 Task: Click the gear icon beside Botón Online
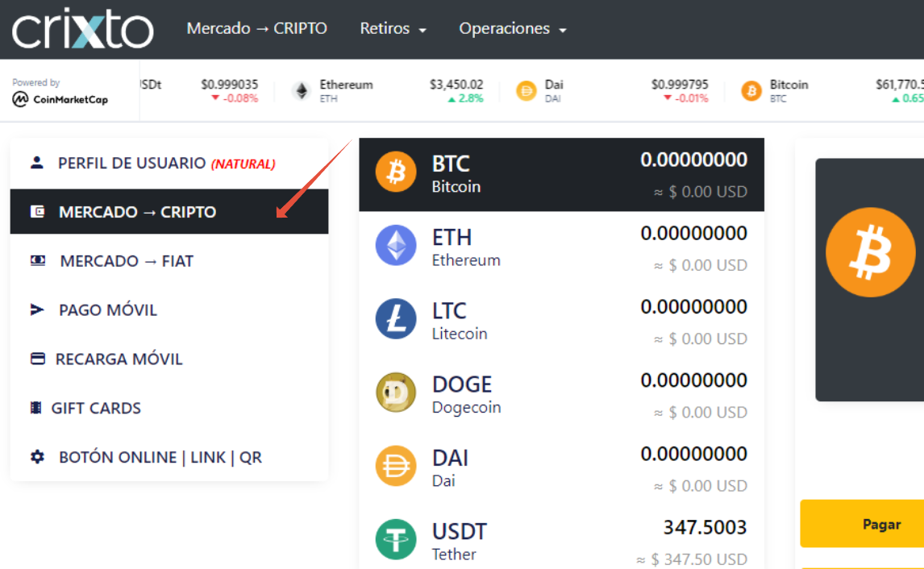37,456
